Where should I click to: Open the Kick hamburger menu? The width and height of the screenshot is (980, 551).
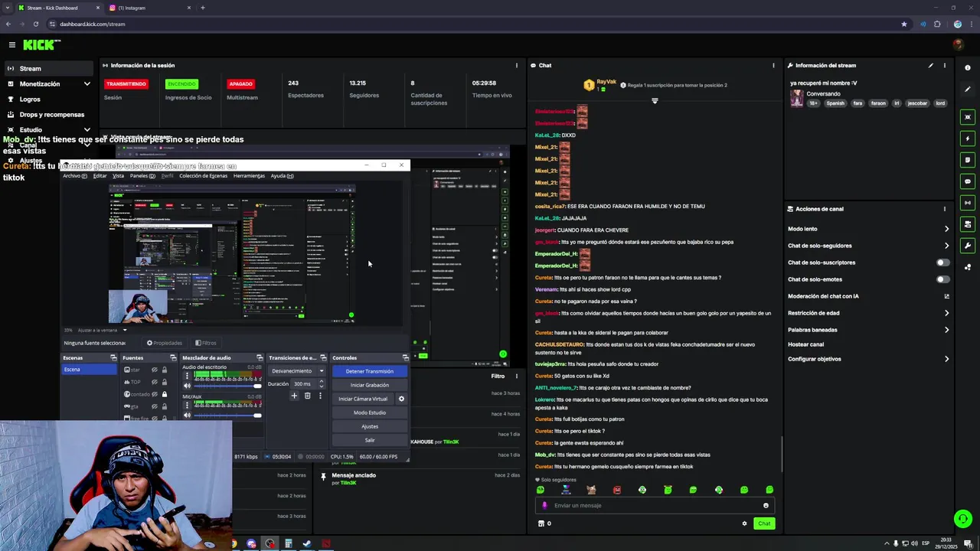coord(11,45)
